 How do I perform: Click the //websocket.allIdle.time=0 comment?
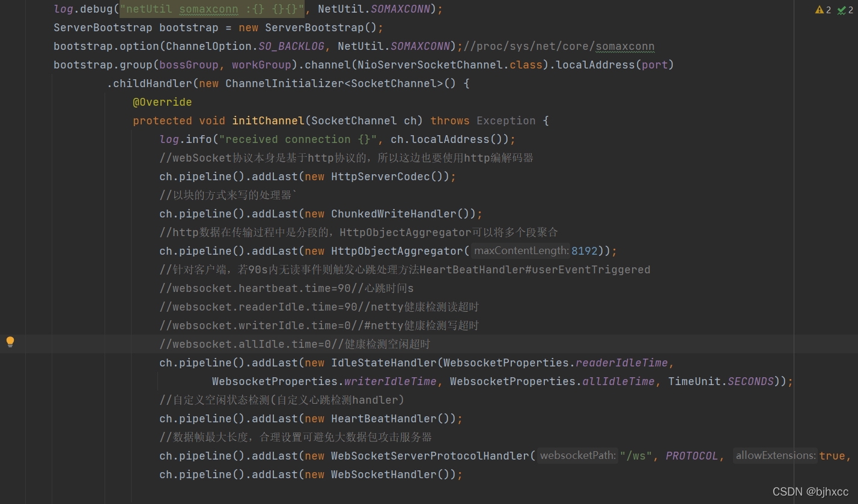click(x=295, y=344)
